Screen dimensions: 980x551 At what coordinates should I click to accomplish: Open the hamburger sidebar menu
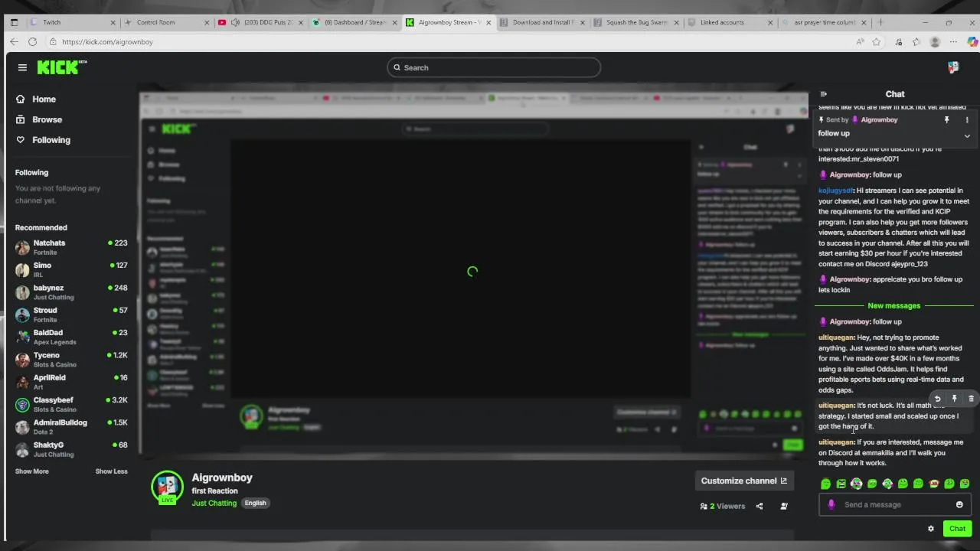click(x=22, y=67)
